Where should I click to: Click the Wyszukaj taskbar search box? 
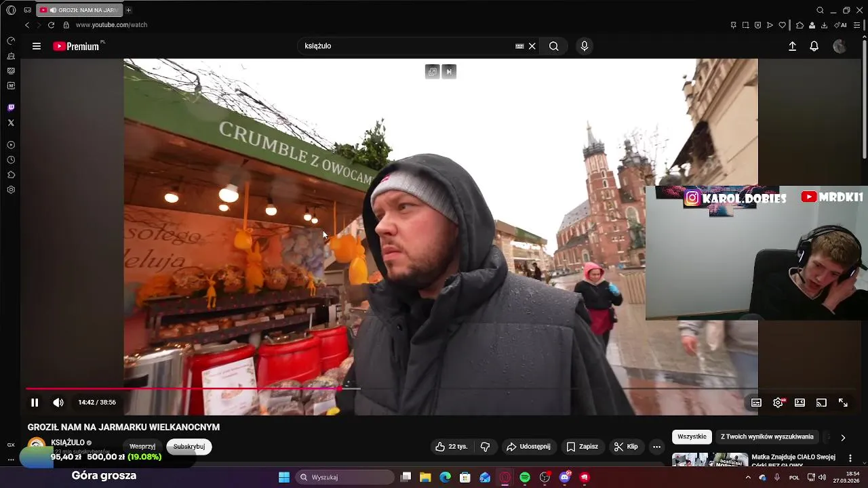(346, 477)
